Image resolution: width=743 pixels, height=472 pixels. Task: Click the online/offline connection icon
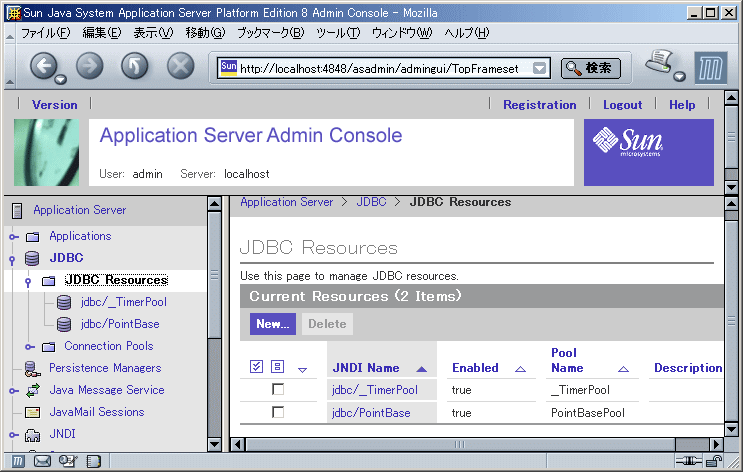pos(689,461)
